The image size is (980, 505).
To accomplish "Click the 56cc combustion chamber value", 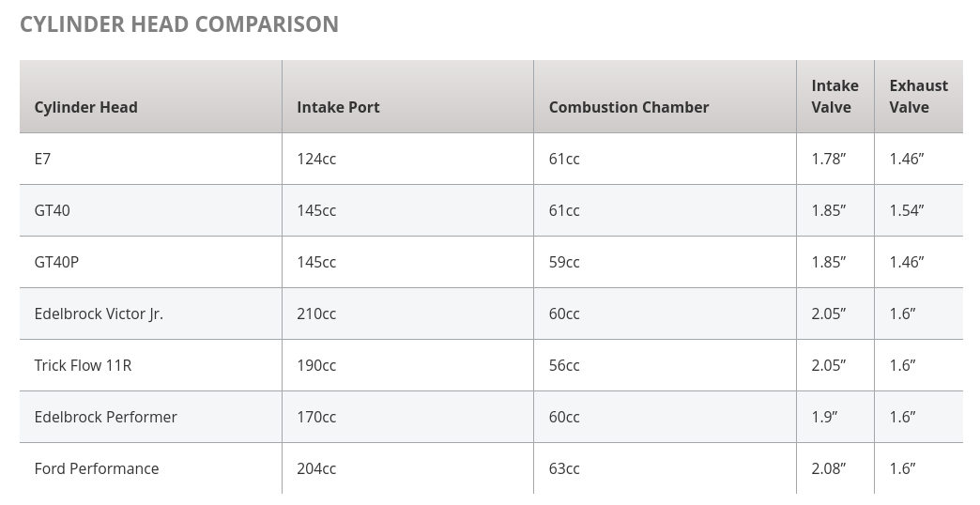I will click(564, 365).
